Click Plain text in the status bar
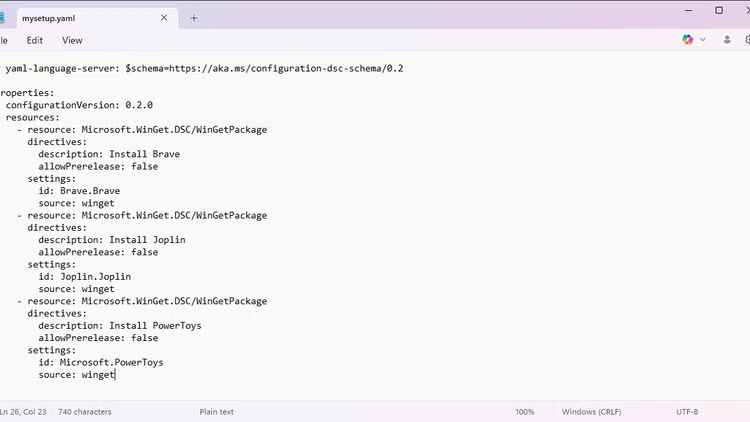Image resolution: width=750 pixels, height=422 pixels. point(217,411)
